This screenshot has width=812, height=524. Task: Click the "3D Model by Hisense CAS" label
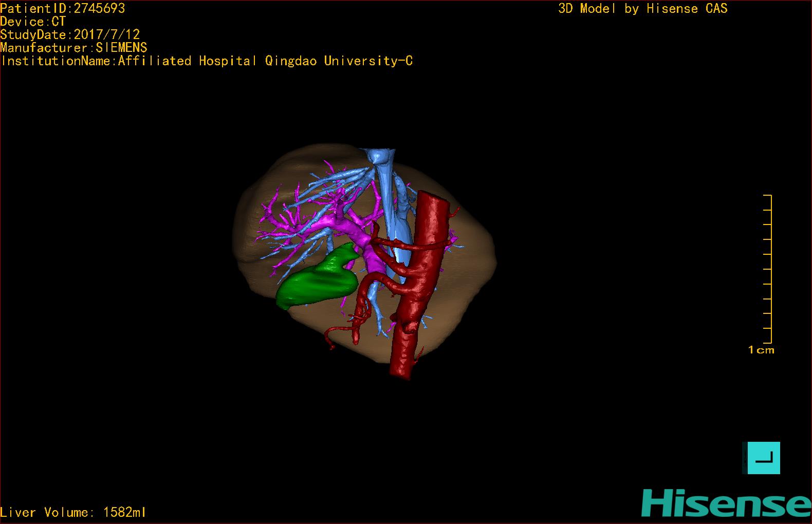pos(643,8)
